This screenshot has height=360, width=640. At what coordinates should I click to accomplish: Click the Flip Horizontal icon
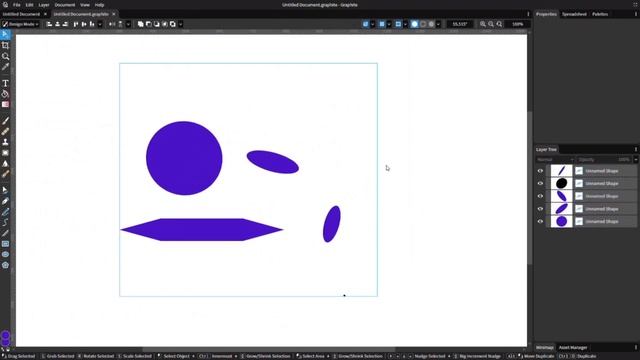112,24
